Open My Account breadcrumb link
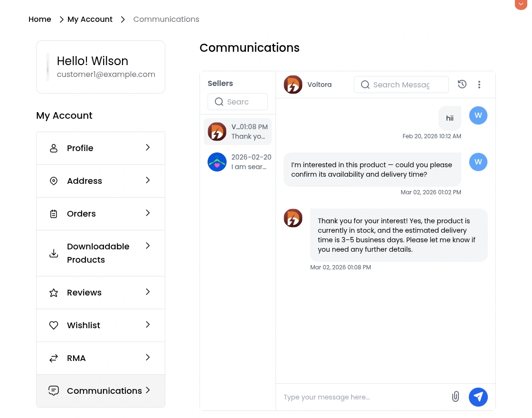 click(90, 19)
